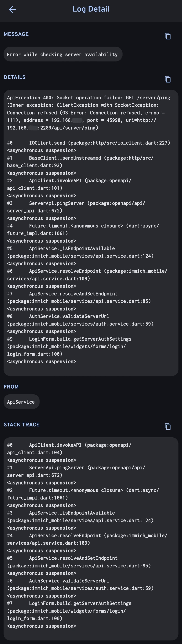Screen dimensions: 182x644
Task: Click the MESSAGE section header label
Action: point(16,34)
